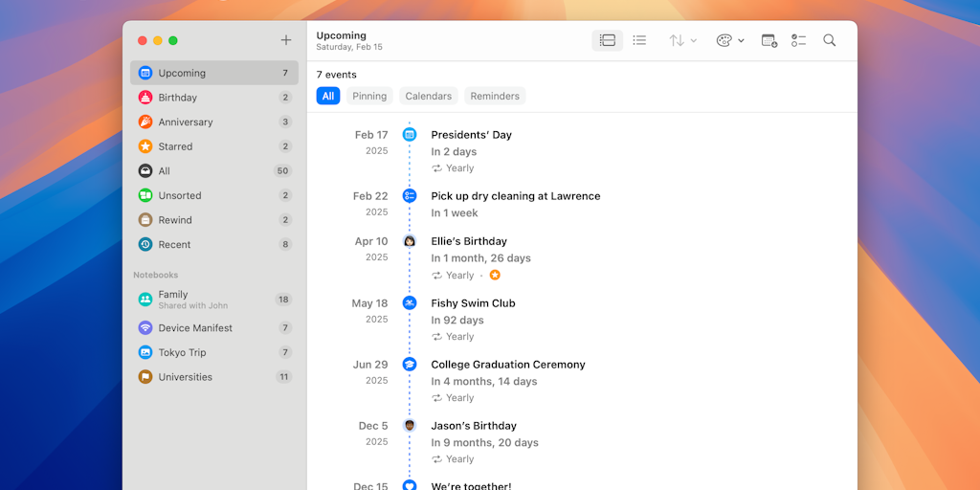Open the Recent clock icon
This screenshot has height=490, width=980.
point(145,244)
